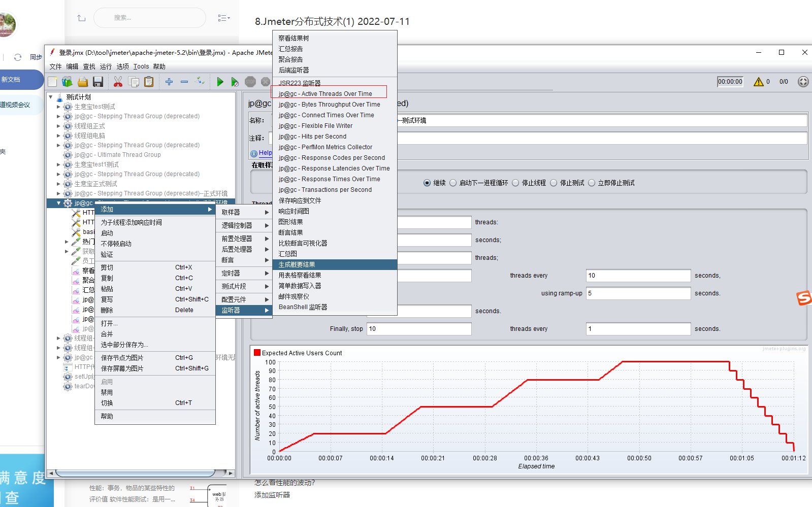Image resolution: width=812 pixels, height=507 pixels.
Task: Start the test with green play icon
Action: click(x=220, y=82)
